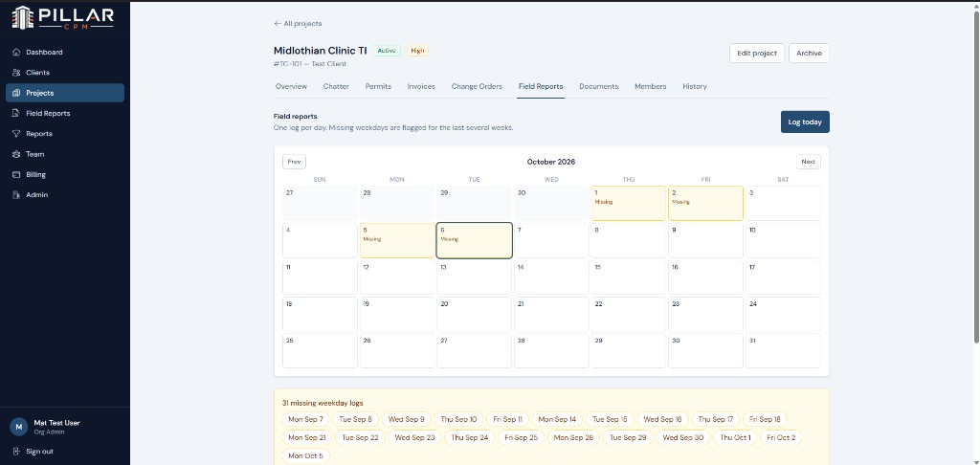Open Clients in the sidebar
Screen dimensions: 980x465
[x=65, y=73]
